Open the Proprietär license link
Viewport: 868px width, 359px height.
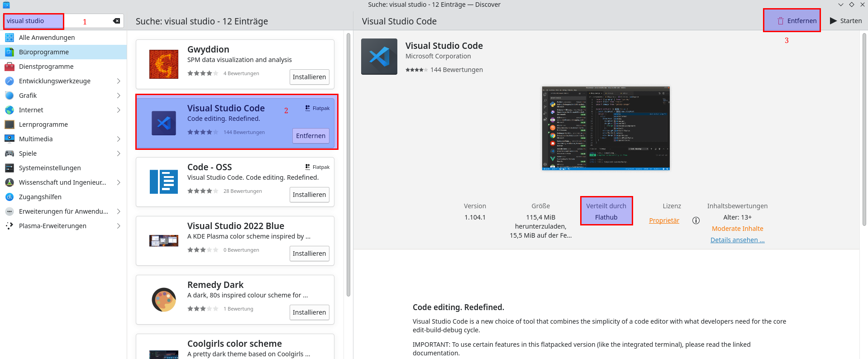click(x=664, y=220)
